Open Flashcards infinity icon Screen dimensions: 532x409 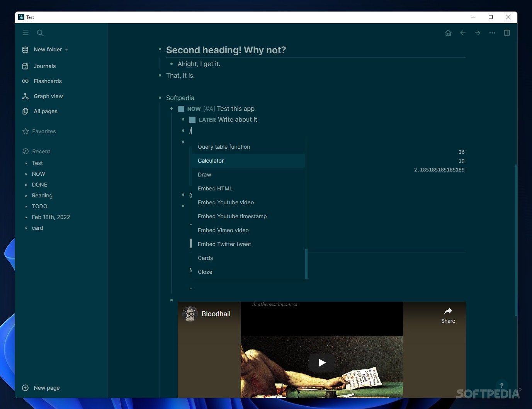tap(25, 81)
